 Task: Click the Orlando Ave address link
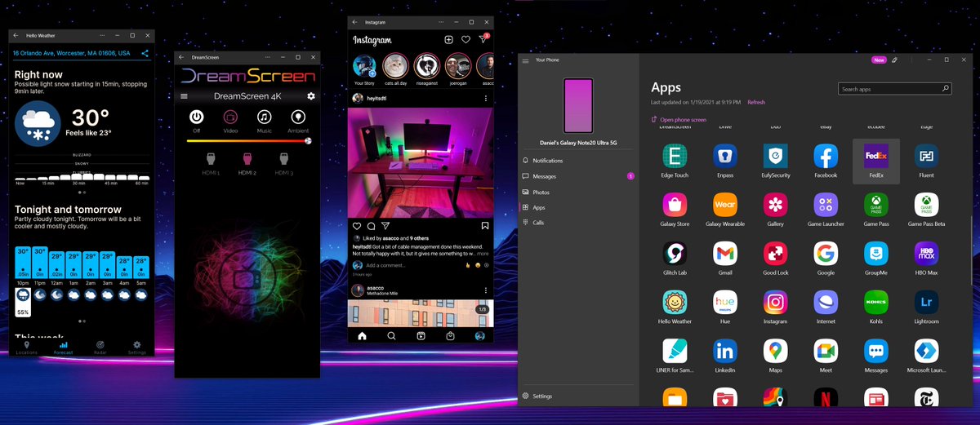pos(72,53)
